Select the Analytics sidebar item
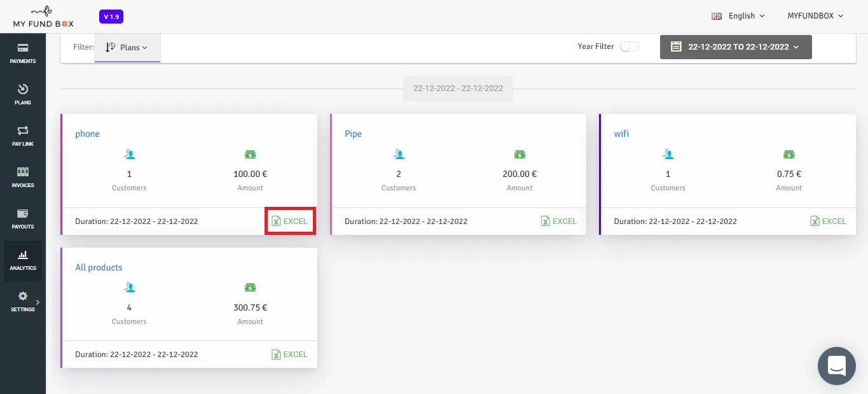 coord(23,261)
